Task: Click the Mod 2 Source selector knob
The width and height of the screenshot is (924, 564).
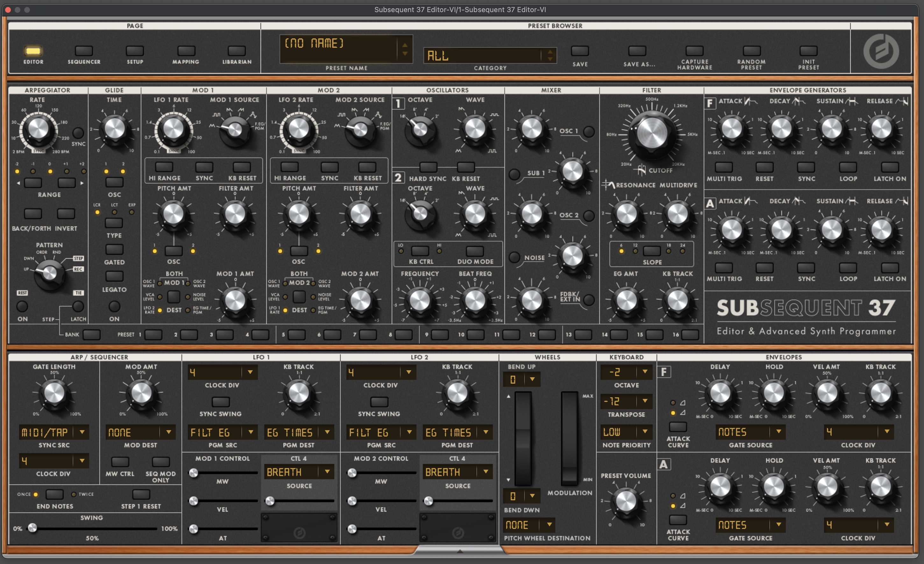Action: [x=360, y=130]
